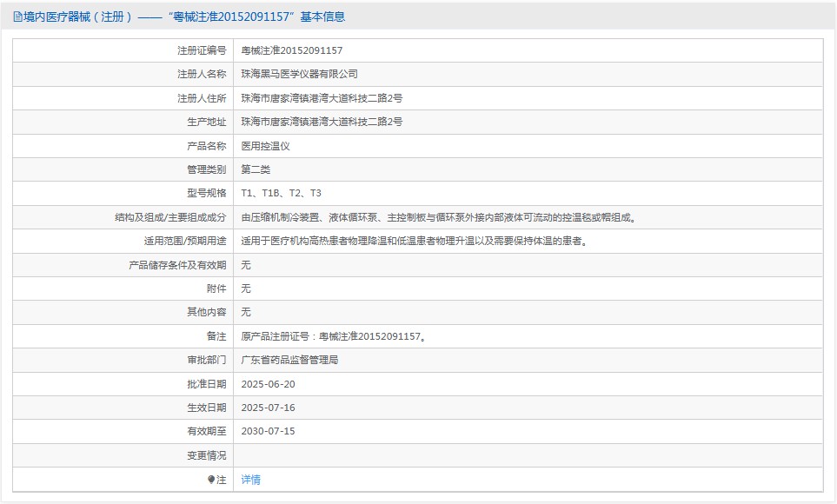Click the 批准日期 label
This screenshot has height=504, width=837.
207,384
